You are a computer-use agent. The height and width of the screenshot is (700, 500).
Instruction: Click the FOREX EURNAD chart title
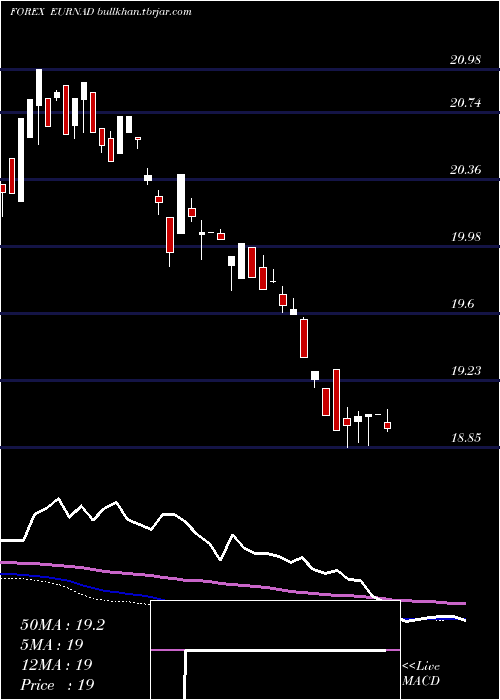101,12
